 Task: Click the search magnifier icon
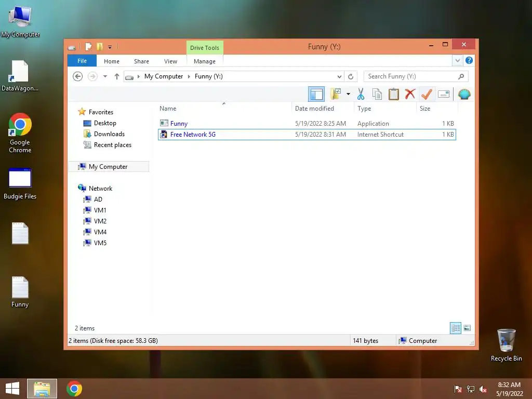click(461, 76)
